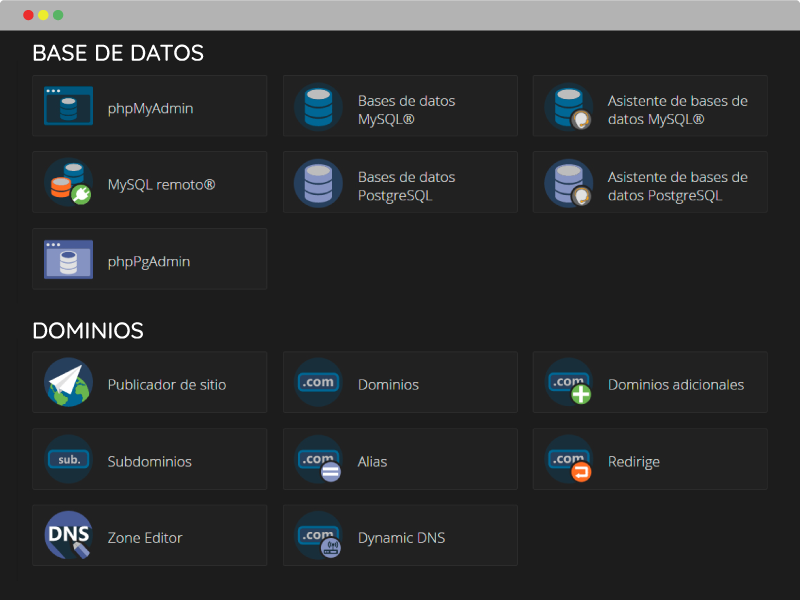800x600 pixels.
Task: Click the PostgreSQL databases cylinder icon
Action: (318, 184)
